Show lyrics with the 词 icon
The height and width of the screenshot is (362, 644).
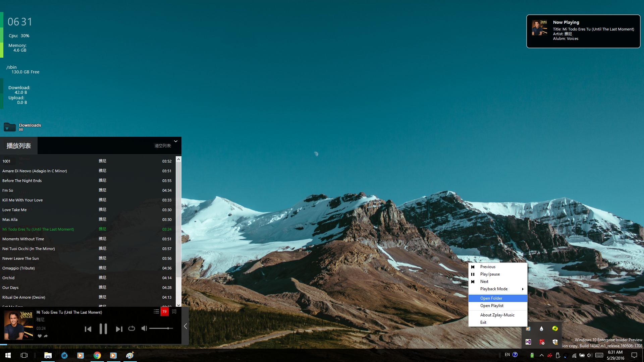pyautogui.click(x=174, y=311)
